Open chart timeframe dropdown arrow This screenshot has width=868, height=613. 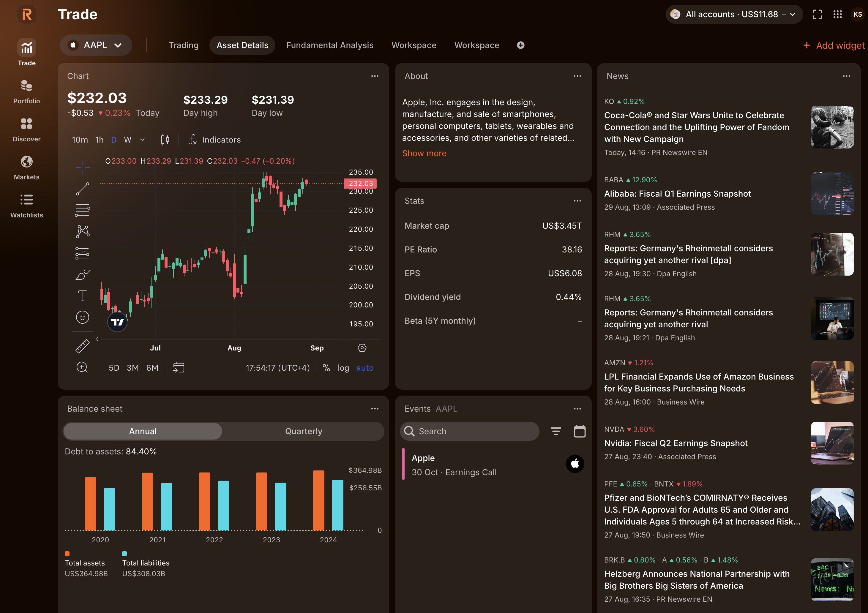[142, 140]
